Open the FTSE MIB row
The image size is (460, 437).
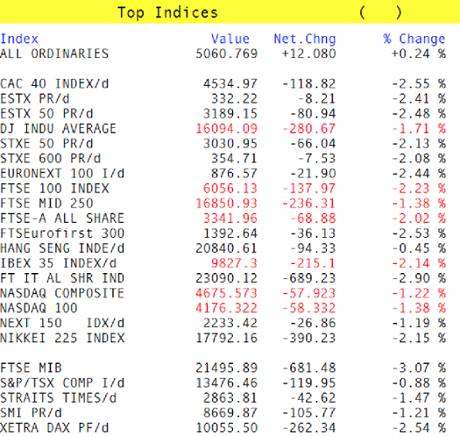[x=223, y=368]
